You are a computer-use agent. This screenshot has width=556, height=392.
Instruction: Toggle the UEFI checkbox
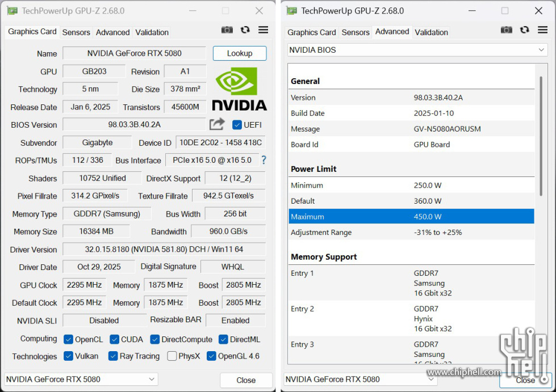(237, 125)
